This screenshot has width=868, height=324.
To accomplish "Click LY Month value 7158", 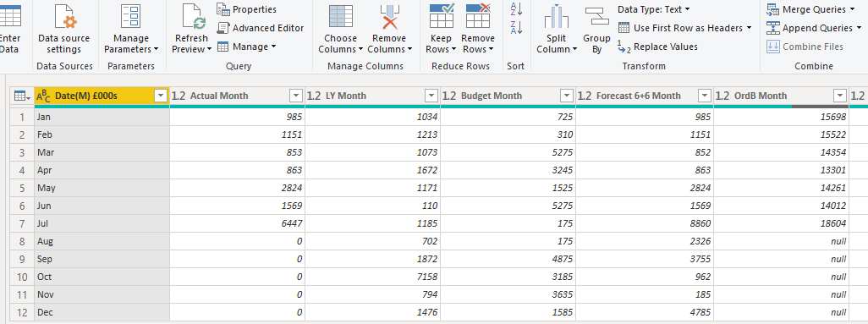I will 372,277.
